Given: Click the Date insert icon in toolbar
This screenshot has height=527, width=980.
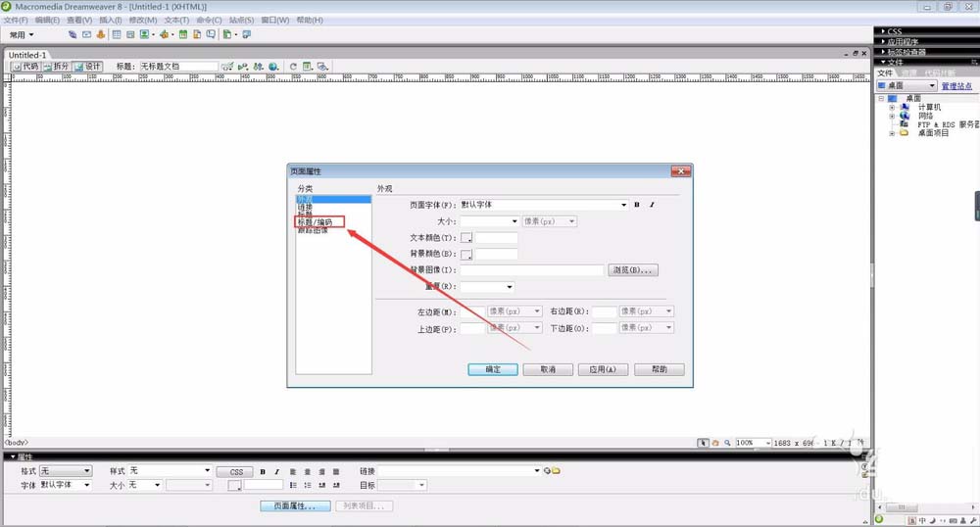Looking at the screenshot, I should pyautogui.click(x=182, y=34).
